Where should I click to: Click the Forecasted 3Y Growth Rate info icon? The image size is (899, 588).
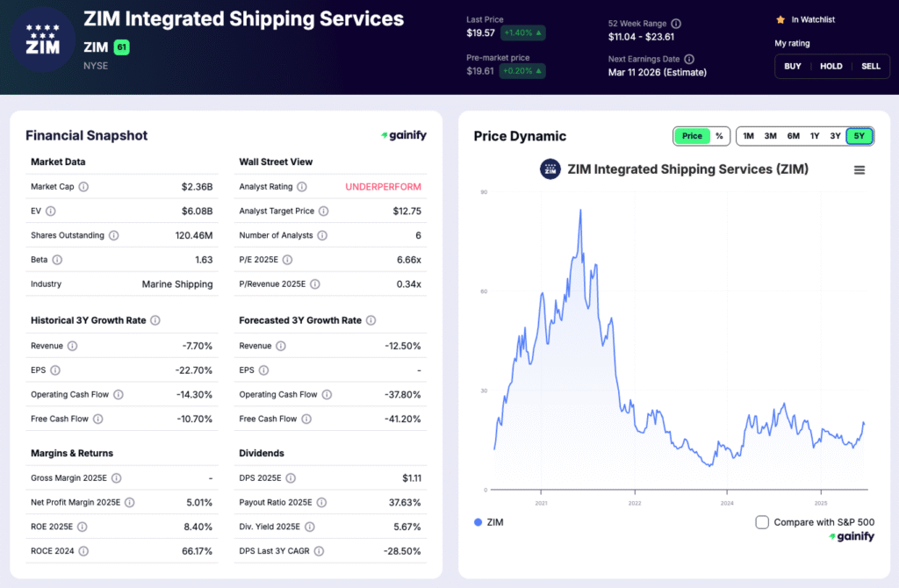(372, 320)
